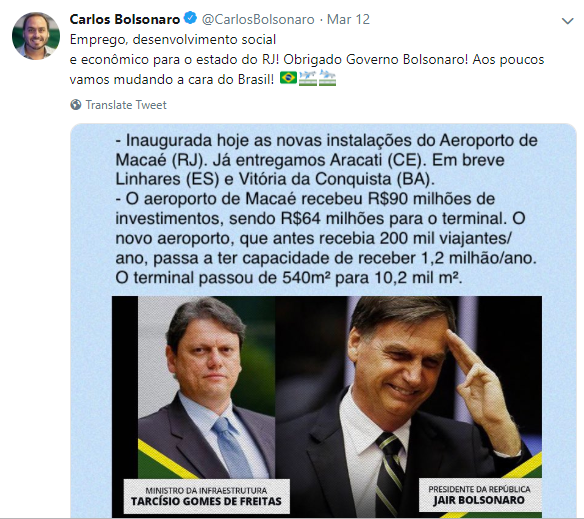Click the blue verified badge icon

[x=190, y=18]
